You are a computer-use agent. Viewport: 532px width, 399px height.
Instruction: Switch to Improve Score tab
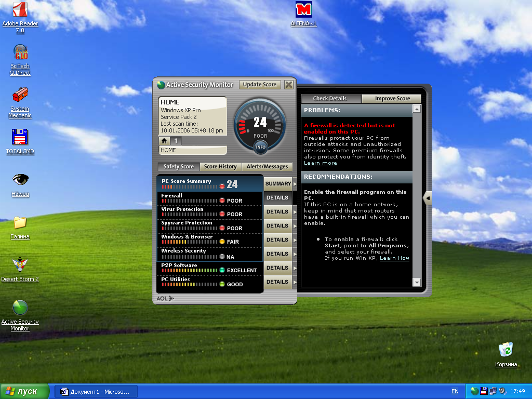(x=392, y=98)
